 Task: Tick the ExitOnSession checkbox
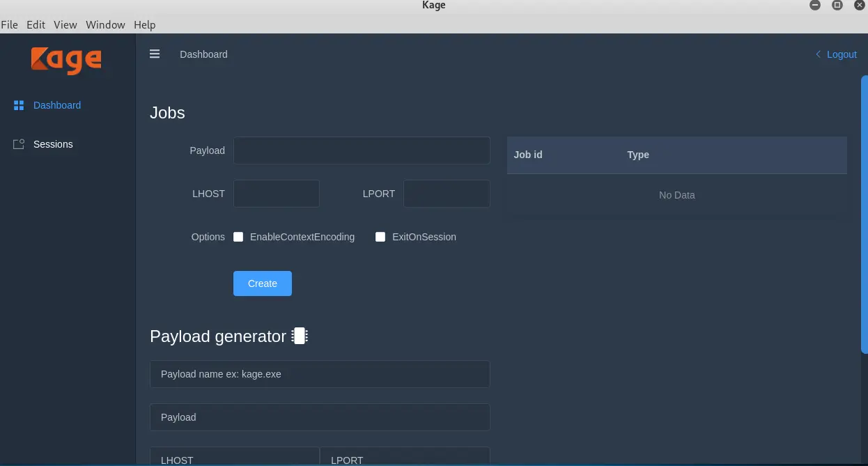pos(380,237)
